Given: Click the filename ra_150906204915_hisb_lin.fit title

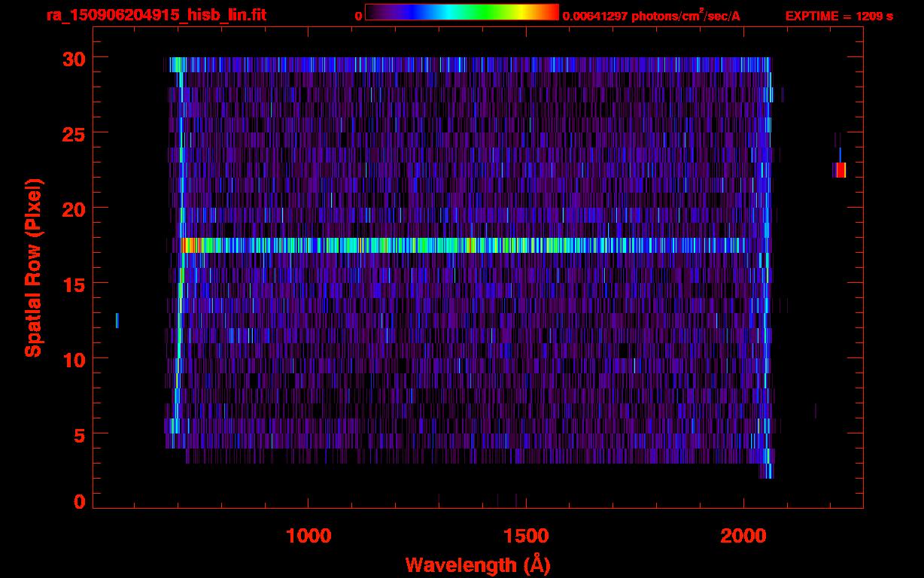Looking at the screenshot, I should click(x=156, y=15).
